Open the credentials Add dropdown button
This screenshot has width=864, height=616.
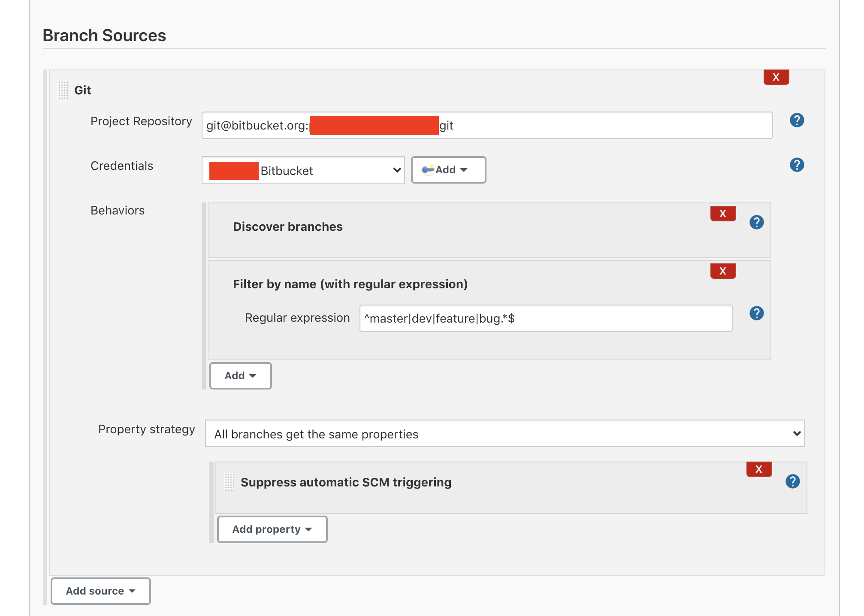click(448, 170)
